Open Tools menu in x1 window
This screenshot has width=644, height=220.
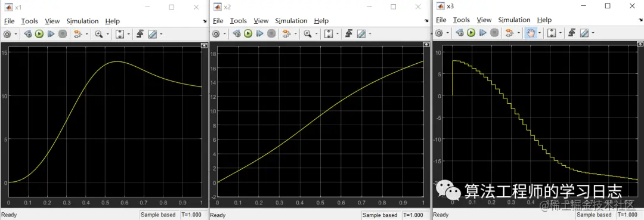30,21
